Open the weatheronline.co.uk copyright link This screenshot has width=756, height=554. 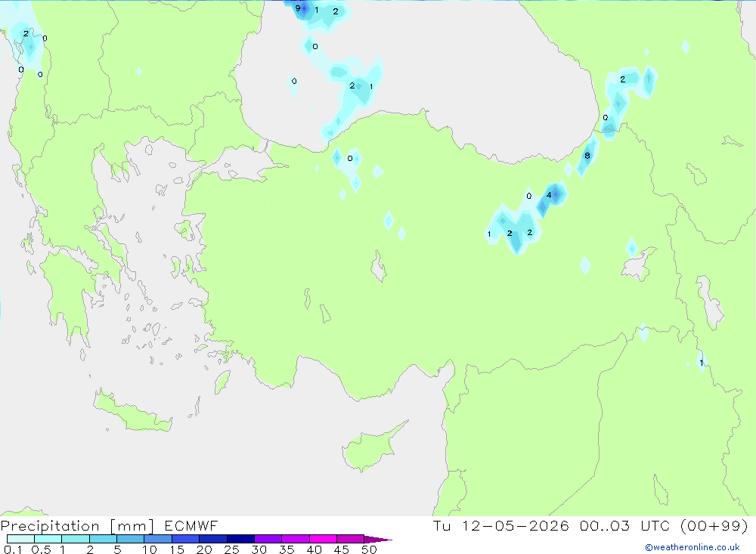(692, 547)
